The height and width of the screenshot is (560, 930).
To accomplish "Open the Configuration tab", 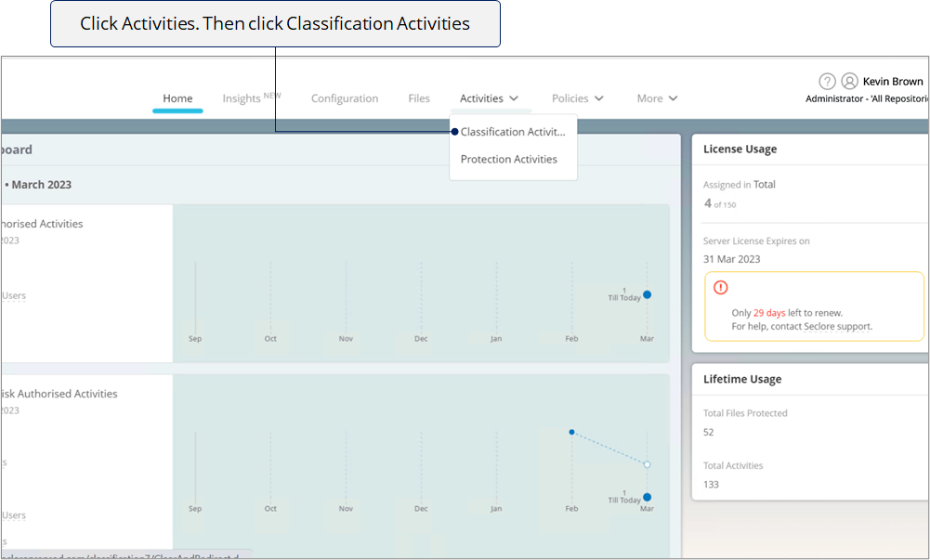I will [345, 98].
